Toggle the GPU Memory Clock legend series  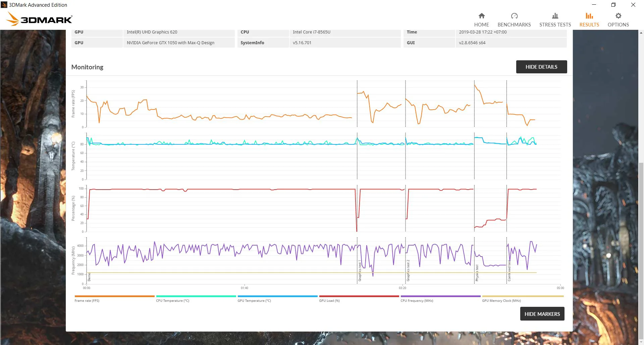click(523, 298)
